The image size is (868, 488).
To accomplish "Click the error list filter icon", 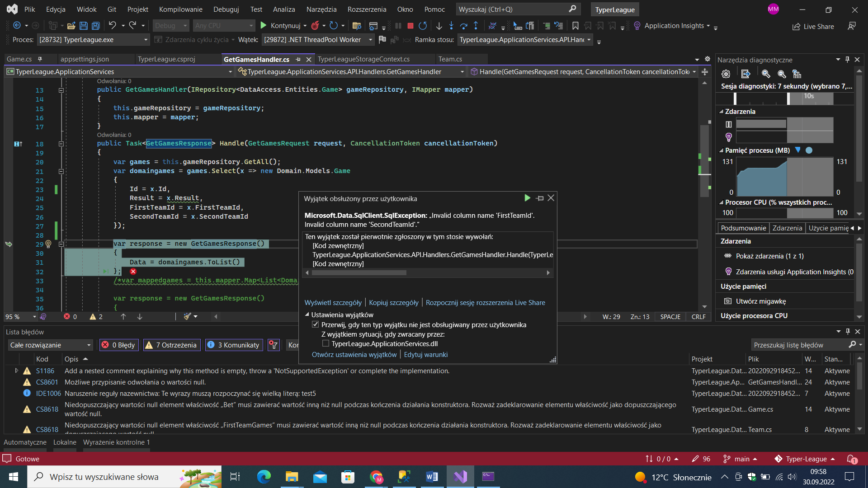I will coord(274,345).
